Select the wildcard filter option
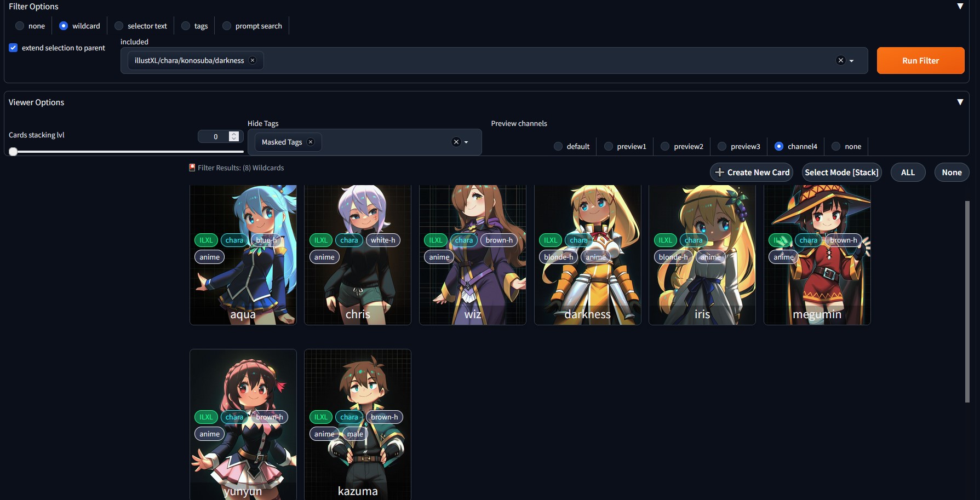 tap(80, 26)
